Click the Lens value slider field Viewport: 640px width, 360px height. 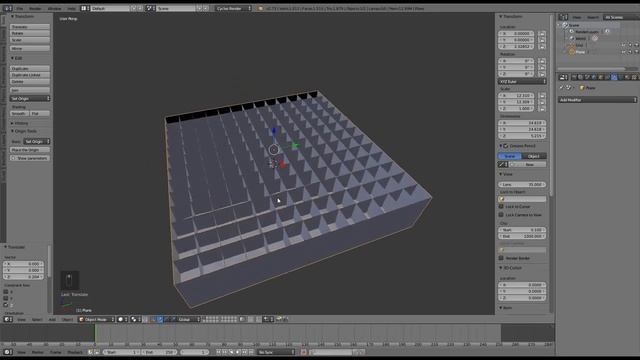(x=522, y=184)
